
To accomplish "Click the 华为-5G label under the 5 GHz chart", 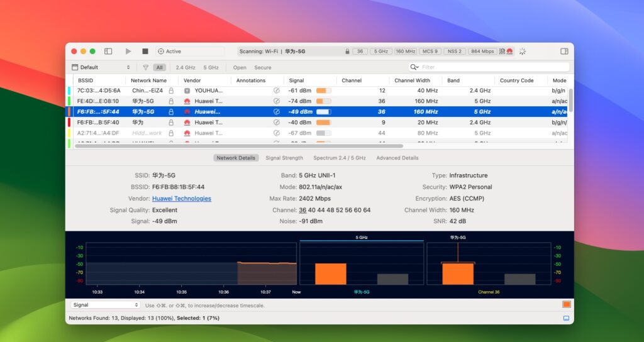I will (x=362, y=292).
